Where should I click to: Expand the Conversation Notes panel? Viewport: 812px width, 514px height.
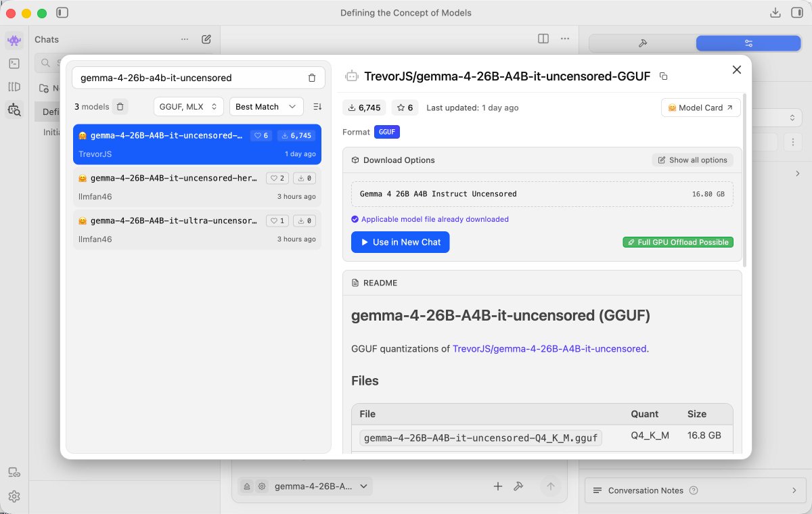(x=695, y=490)
